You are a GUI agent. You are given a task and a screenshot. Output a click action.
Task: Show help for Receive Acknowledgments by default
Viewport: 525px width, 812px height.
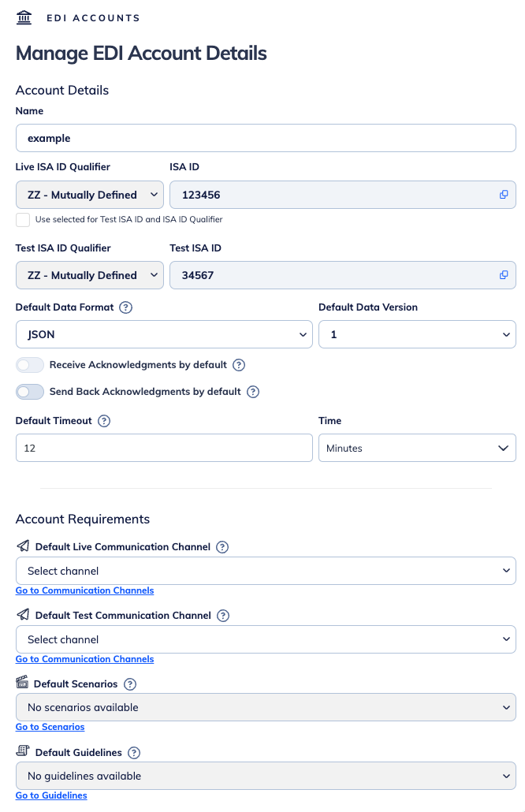click(x=239, y=364)
